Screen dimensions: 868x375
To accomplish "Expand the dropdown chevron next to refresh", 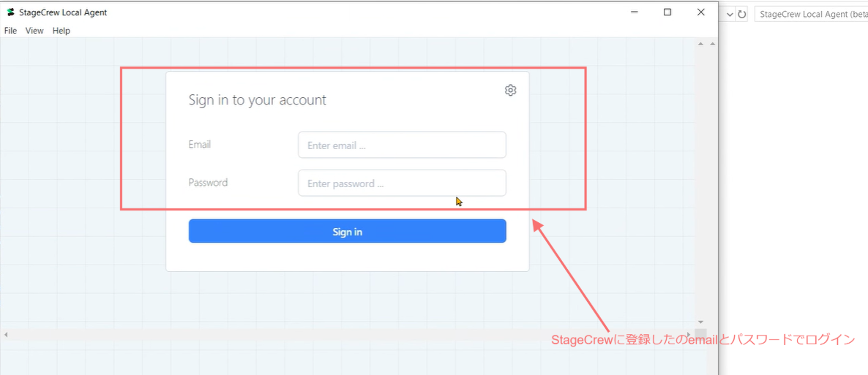I will click(730, 14).
